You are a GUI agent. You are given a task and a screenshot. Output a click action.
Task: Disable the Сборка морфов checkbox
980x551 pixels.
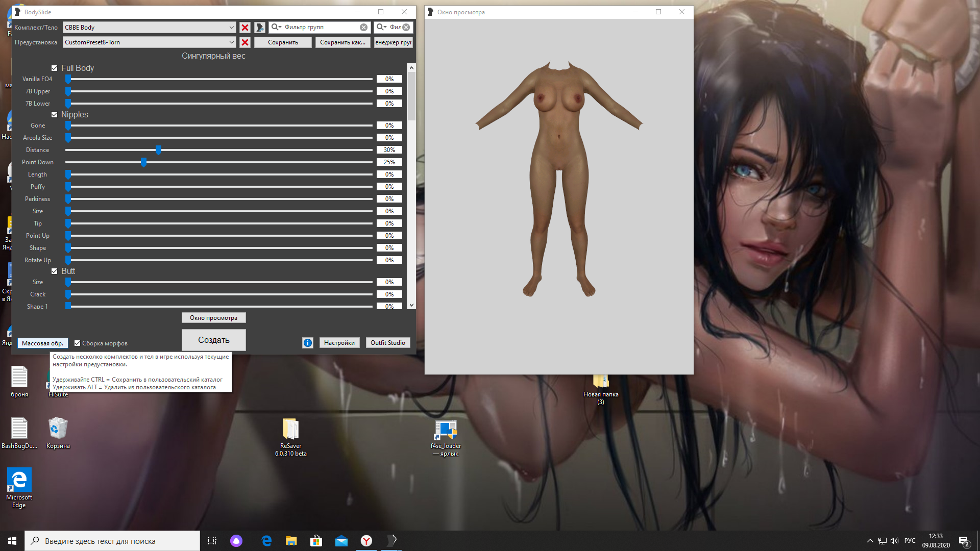click(x=78, y=343)
